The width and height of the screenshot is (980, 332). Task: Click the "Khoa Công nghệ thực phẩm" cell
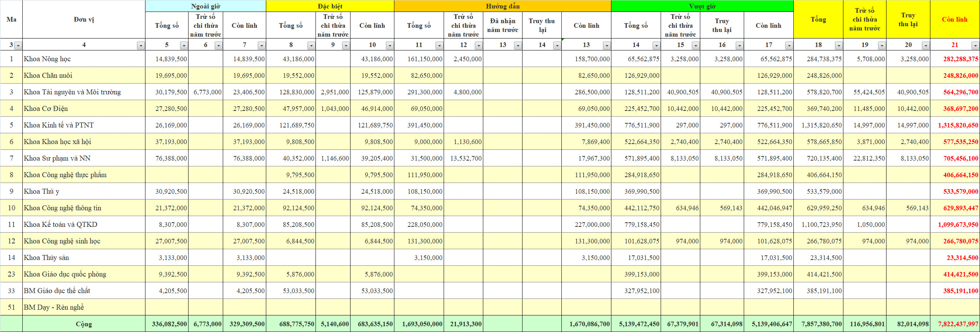pyautogui.click(x=84, y=175)
